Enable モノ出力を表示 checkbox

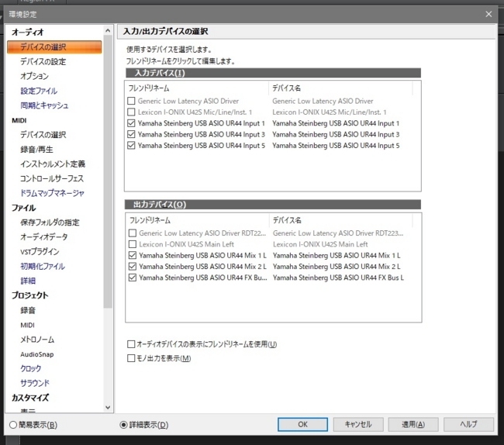click(131, 358)
